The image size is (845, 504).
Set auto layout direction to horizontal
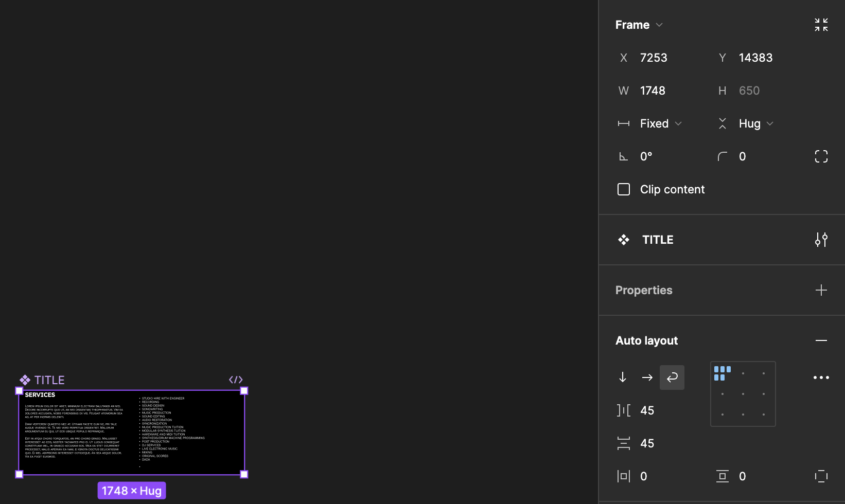click(x=647, y=377)
